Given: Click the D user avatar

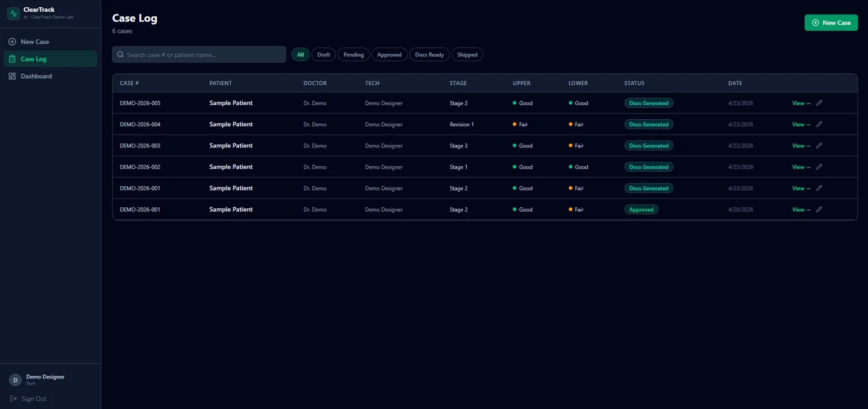Looking at the screenshot, I should click(15, 380).
